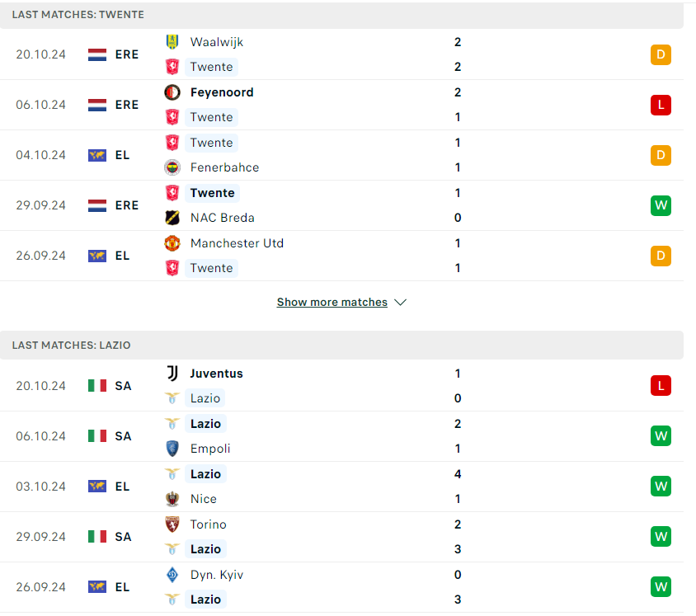Click the NAC Breda badge icon
696x616 pixels.
(x=172, y=218)
